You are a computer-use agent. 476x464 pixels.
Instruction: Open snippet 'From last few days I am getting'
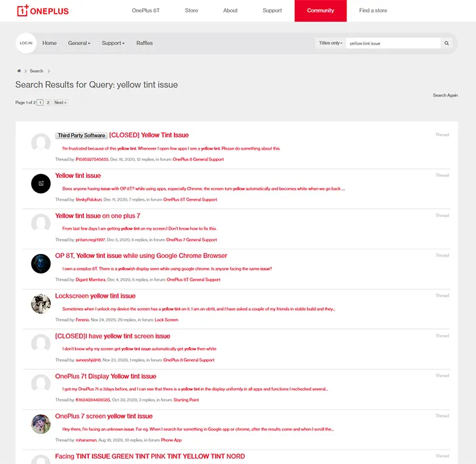click(x=139, y=228)
